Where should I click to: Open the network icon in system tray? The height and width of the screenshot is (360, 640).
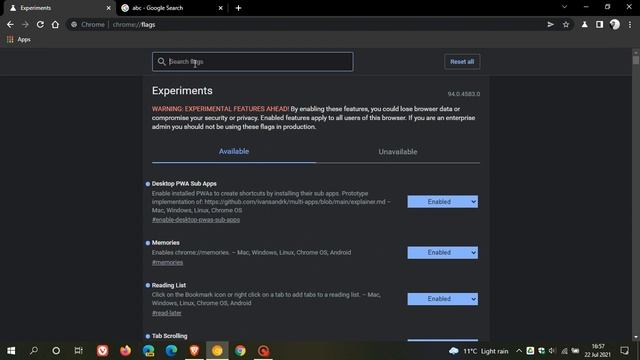(564, 351)
